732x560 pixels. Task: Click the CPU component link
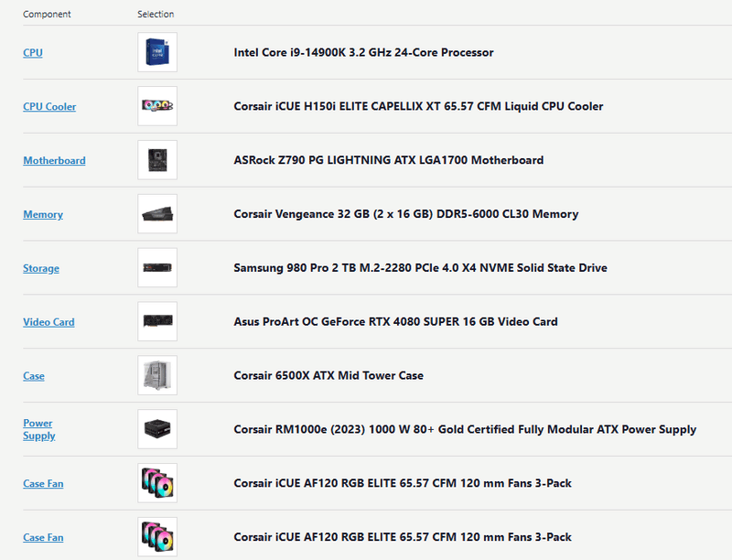tap(33, 53)
